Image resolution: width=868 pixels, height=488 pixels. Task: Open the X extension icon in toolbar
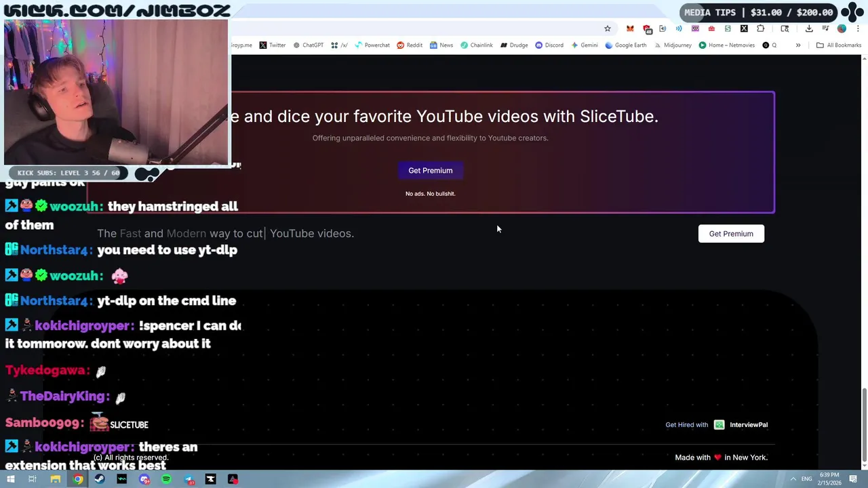(744, 28)
